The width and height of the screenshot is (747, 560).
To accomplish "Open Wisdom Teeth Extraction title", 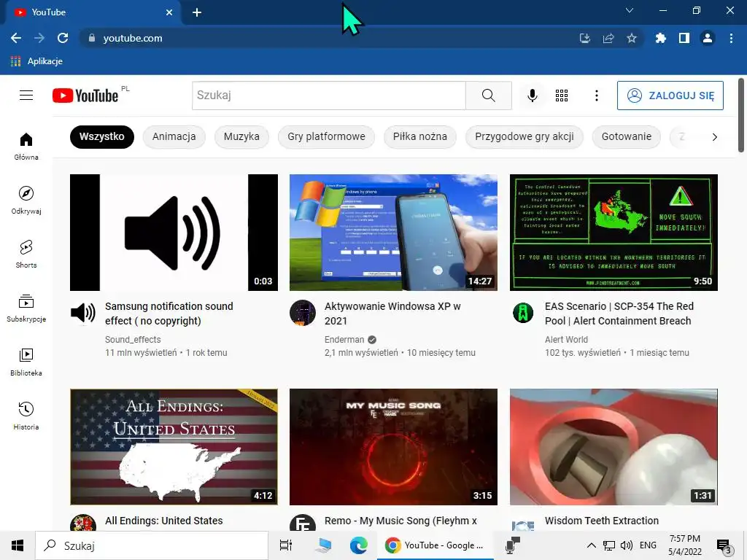I will point(602,521).
